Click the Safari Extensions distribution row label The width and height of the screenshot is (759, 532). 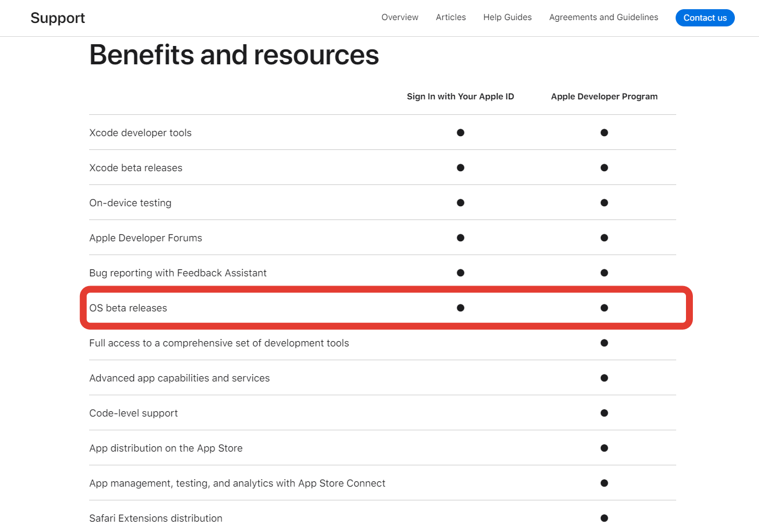coord(156,518)
